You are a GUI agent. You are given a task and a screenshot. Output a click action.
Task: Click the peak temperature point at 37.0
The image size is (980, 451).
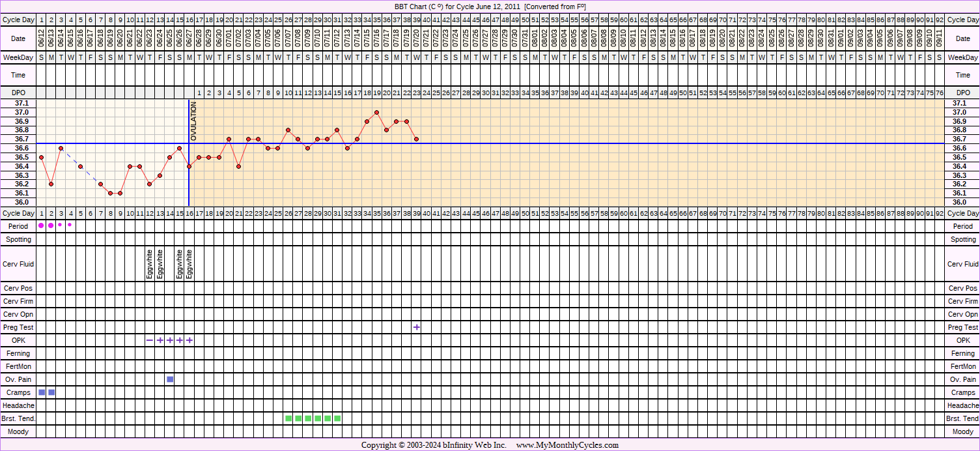tap(376, 112)
